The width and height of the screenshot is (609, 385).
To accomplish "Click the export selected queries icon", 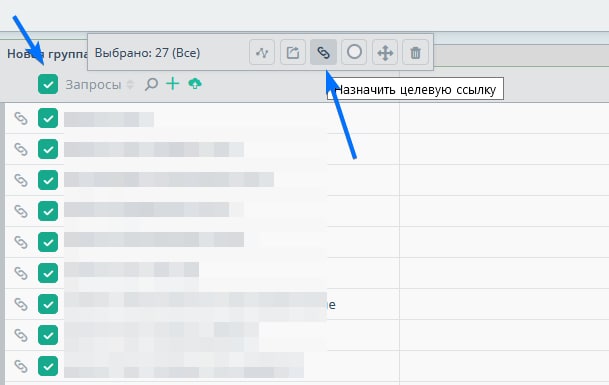I will coord(292,52).
